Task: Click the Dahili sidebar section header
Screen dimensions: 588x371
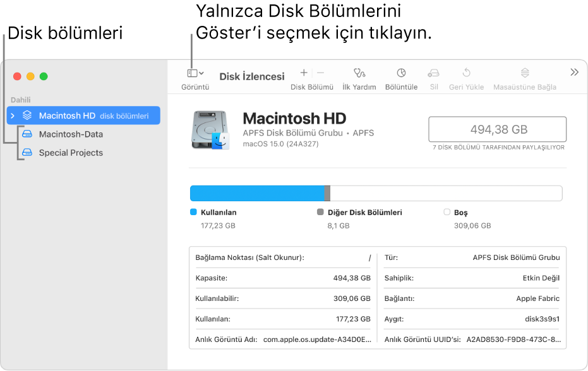Action: tap(21, 100)
